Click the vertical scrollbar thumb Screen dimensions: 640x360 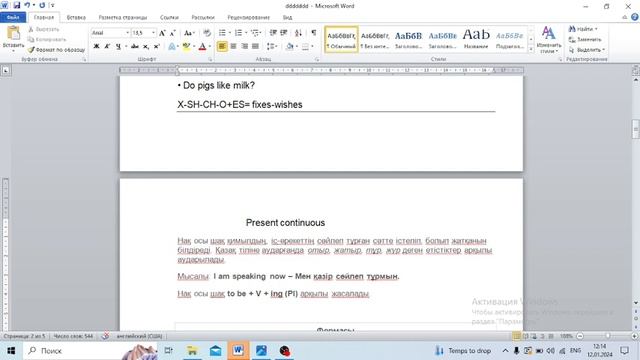click(x=636, y=129)
